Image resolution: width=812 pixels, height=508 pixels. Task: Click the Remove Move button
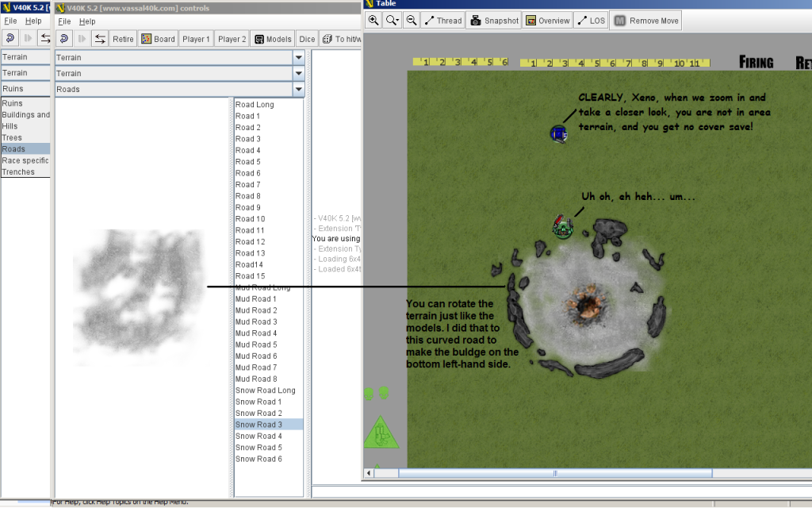tap(646, 21)
